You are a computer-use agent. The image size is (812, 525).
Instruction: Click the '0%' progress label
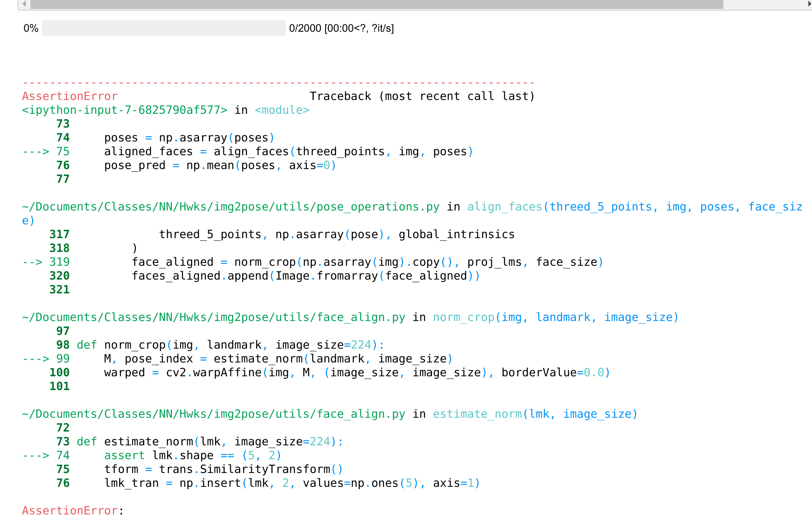click(31, 28)
